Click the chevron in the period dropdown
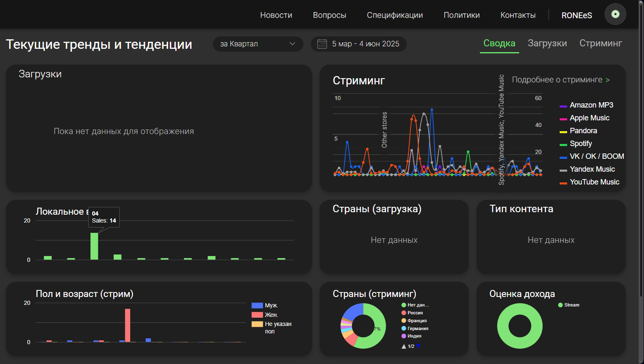 292,44
